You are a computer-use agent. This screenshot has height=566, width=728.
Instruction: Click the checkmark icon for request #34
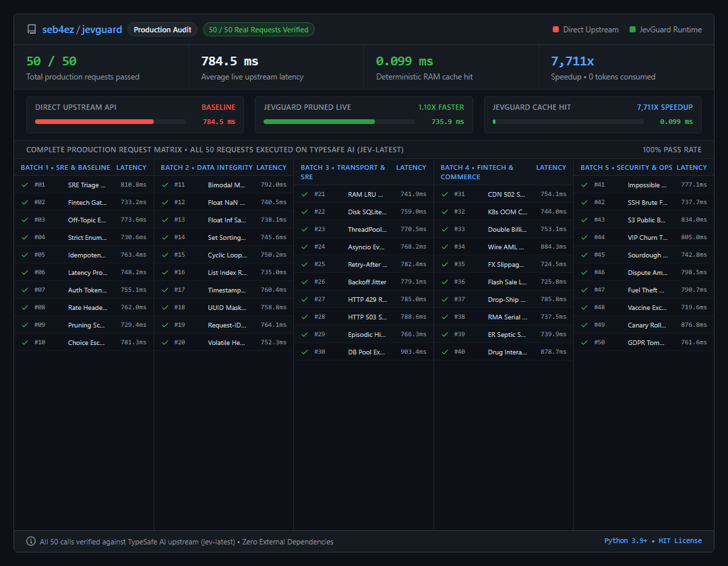445,247
